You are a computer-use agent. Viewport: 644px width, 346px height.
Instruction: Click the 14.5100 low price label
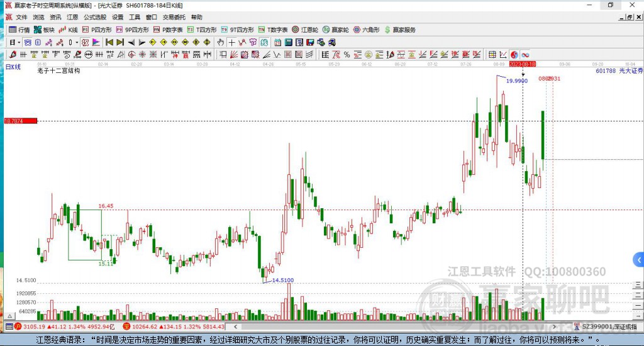[x=283, y=280]
